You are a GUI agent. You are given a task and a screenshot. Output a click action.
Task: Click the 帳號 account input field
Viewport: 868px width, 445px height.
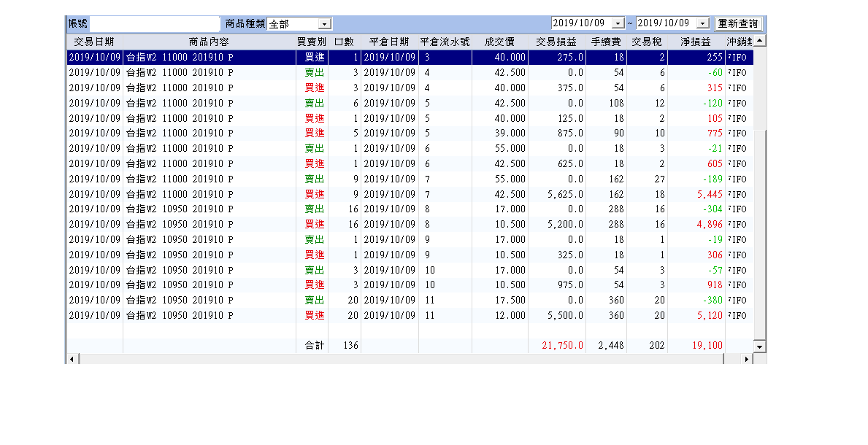click(x=155, y=24)
